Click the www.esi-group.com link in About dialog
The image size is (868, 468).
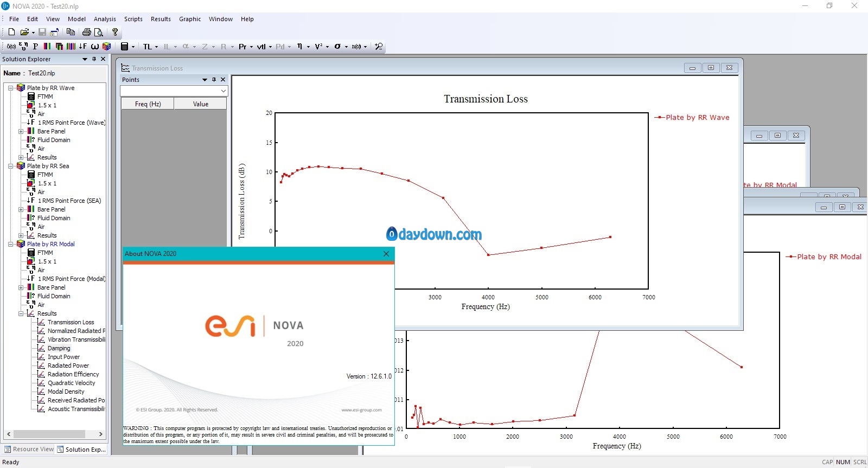click(x=362, y=410)
